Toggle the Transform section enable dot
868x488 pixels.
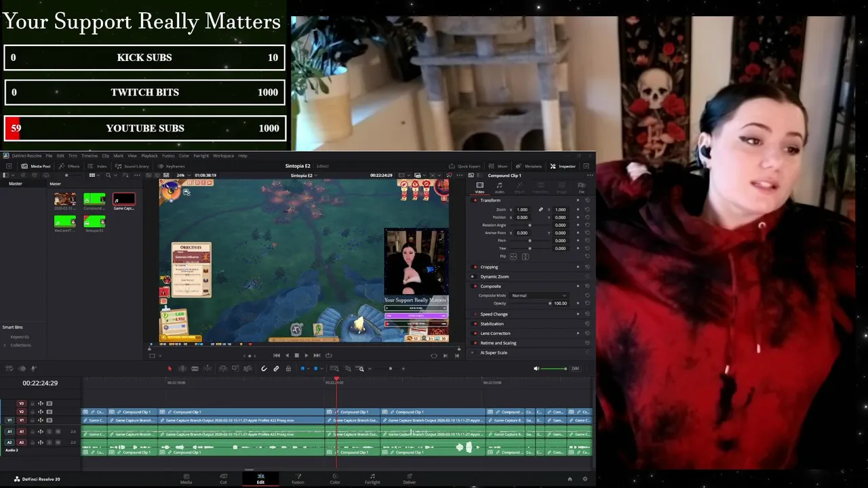click(475, 200)
